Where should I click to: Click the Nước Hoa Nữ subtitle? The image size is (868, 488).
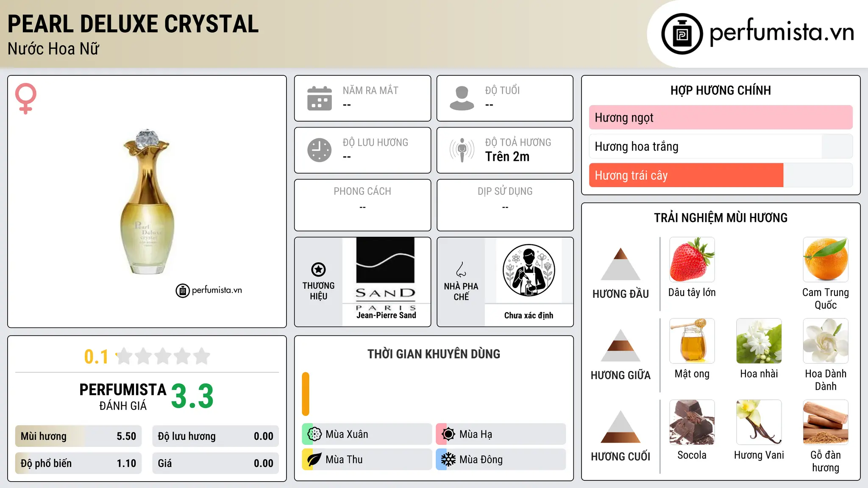(53, 49)
